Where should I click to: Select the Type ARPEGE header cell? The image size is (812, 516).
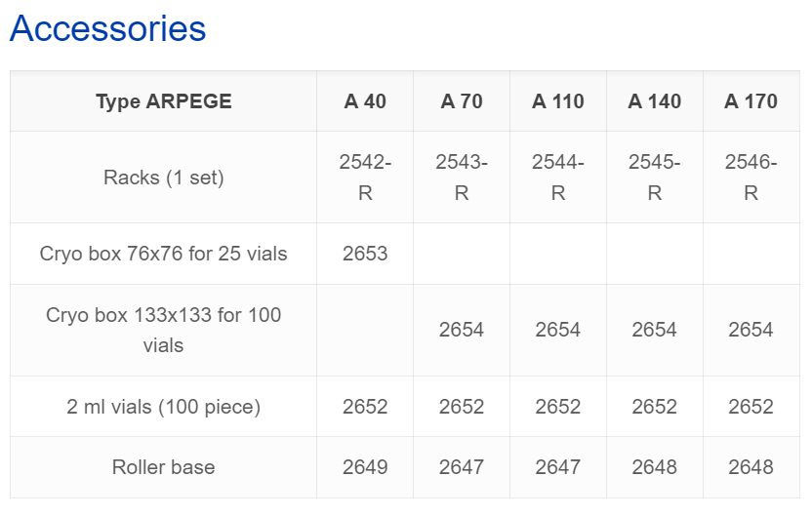coord(164,101)
